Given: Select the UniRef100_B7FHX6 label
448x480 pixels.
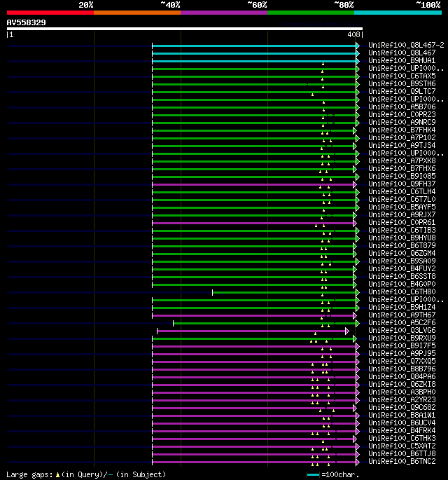Looking at the screenshot, I should [x=402, y=168].
